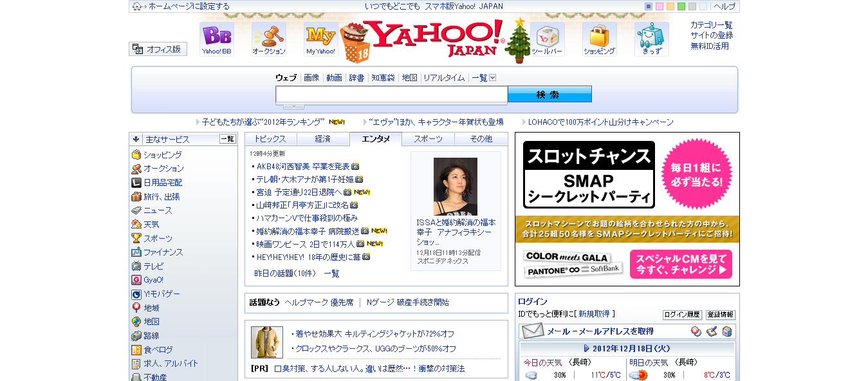Click the red-star globe icon in mail row
The height and width of the screenshot is (381, 868).
click(x=696, y=331)
